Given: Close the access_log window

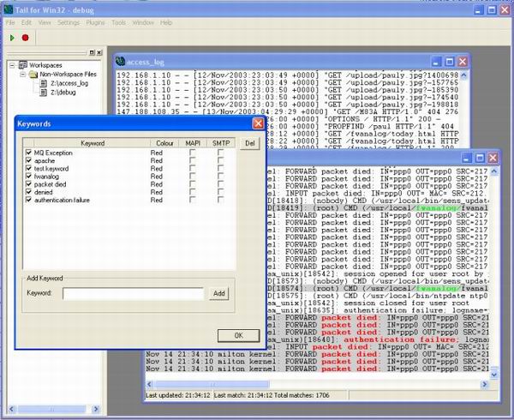Looking at the screenshot, I should click(463, 62).
